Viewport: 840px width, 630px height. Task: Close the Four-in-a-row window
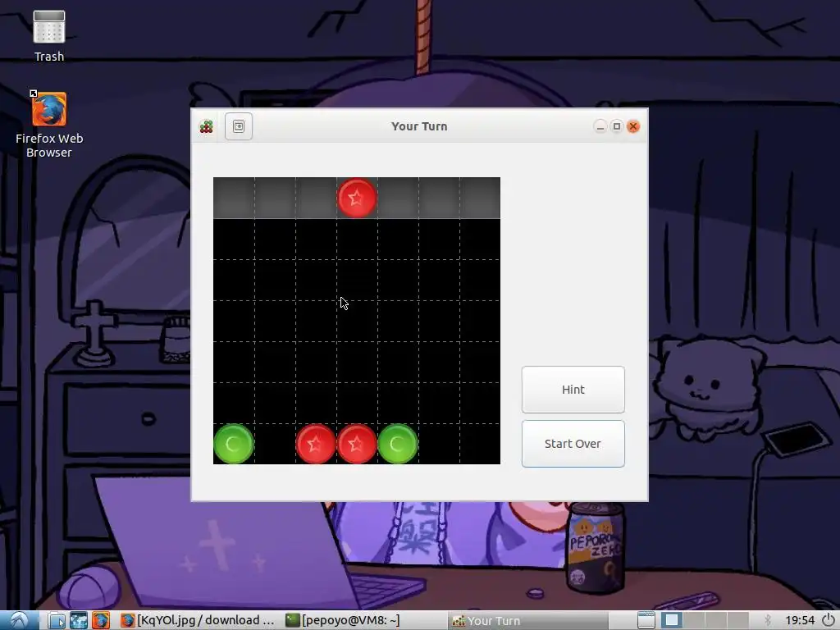pyautogui.click(x=633, y=126)
